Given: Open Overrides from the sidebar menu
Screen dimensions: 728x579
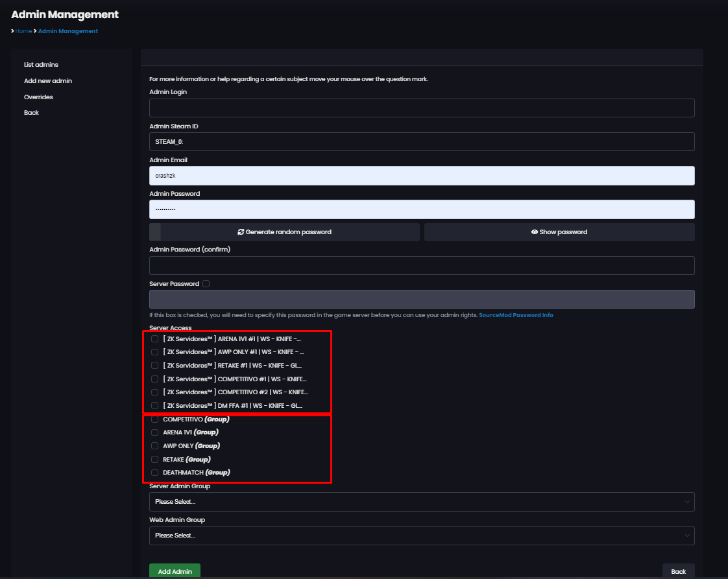Looking at the screenshot, I should click(38, 97).
